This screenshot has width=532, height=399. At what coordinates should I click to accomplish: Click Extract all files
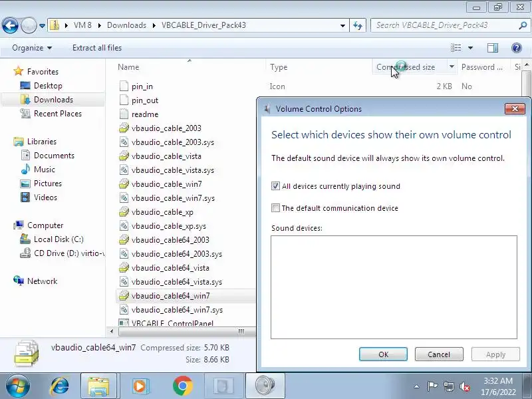coord(97,48)
